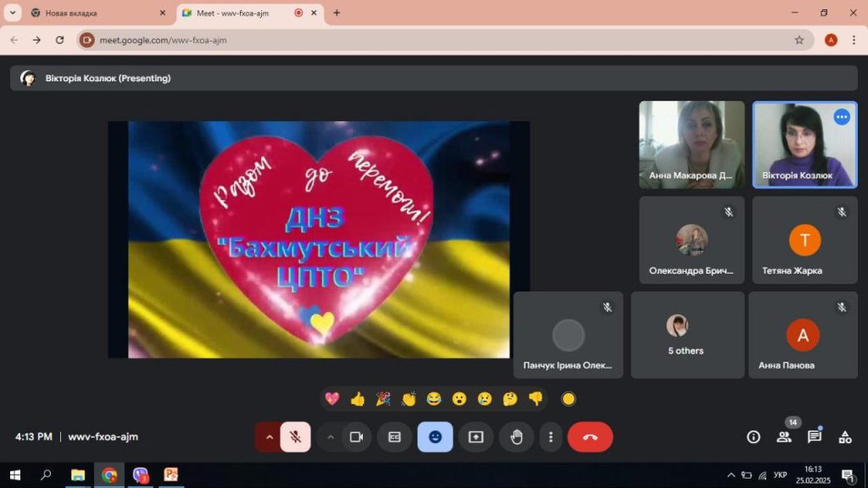Click the present screen icon
Viewport: 868px width, 488px height.
click(x=476, y=437)
